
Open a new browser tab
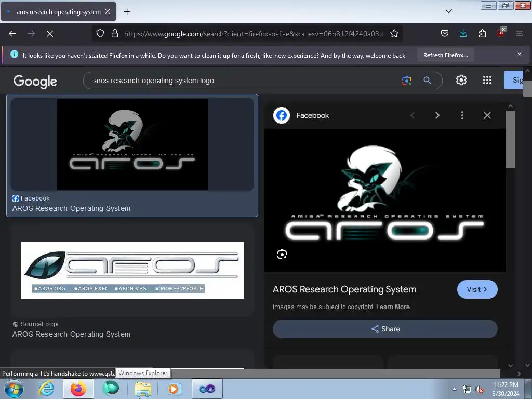coord(127,12)
